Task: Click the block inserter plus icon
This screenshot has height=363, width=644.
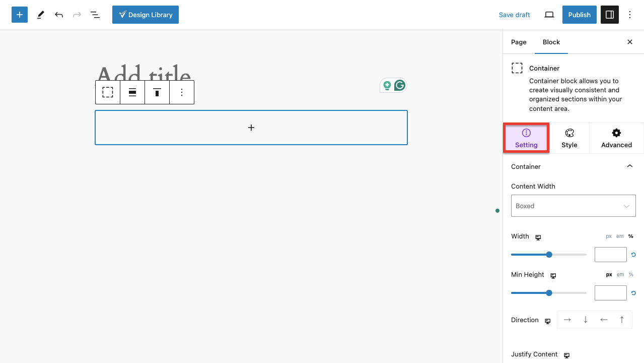Action: (20, 15)
